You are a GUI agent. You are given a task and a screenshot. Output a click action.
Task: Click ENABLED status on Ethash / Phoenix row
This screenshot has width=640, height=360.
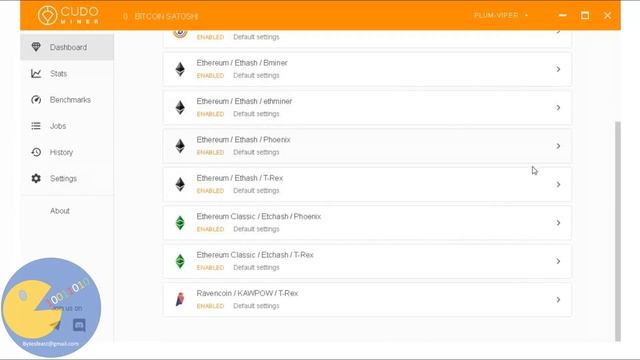pyautogui.click(x=210, y=152)
